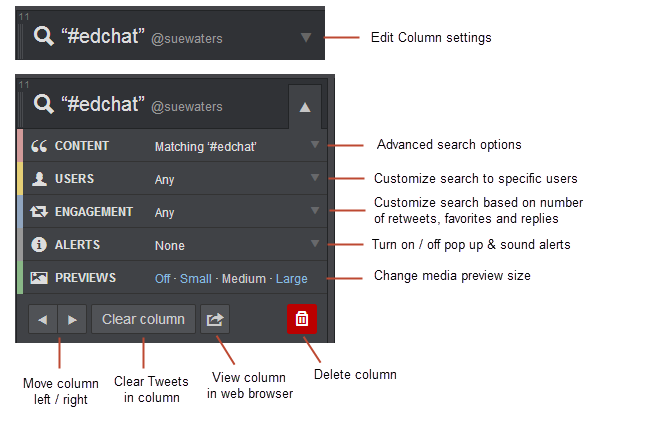Expand the Content search options arrow
Viewport: 651px width, 421px height.
315,145
